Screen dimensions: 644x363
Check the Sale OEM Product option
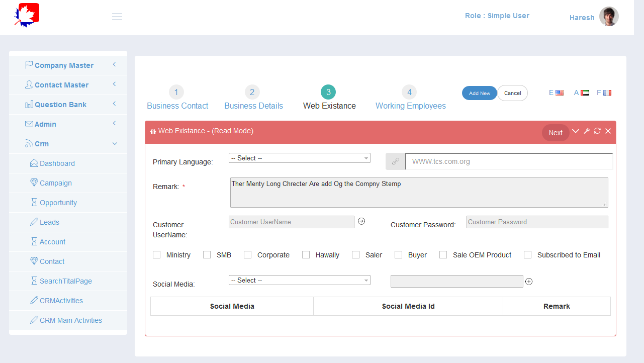(x=443, y=254)
